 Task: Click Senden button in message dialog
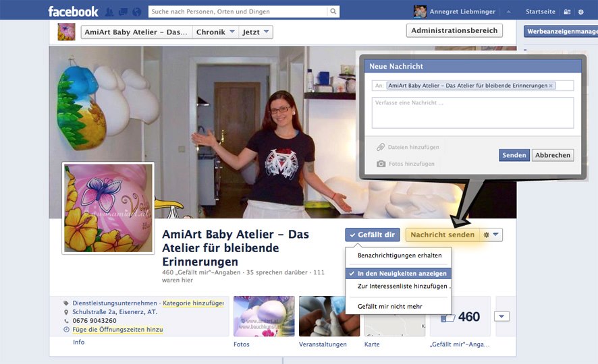[514, 155]
